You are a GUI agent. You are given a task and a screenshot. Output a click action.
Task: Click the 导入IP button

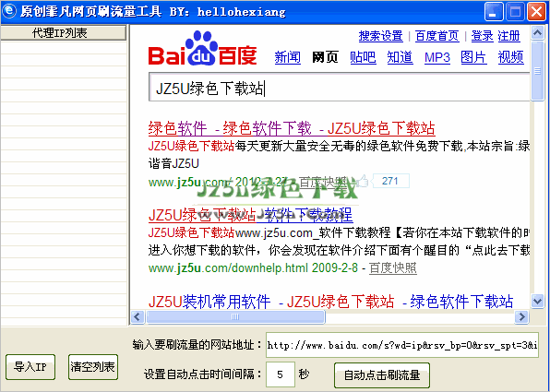(30, 367)
